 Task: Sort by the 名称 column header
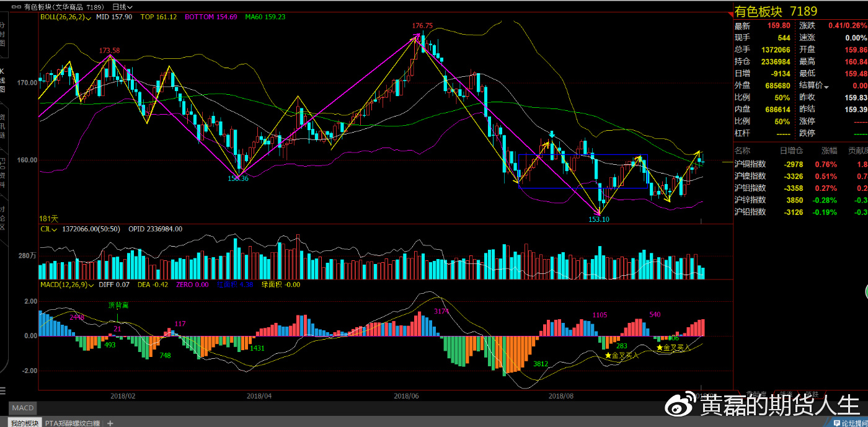point(742,150)
